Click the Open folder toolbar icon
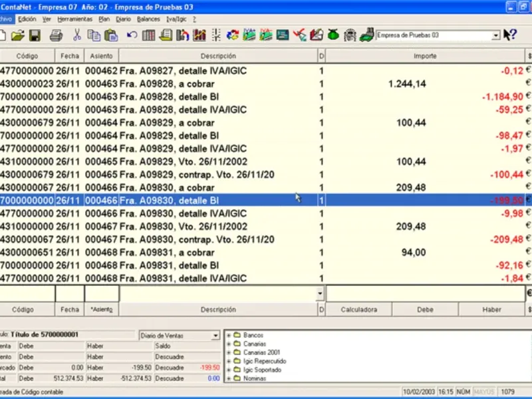 (18, 35)
